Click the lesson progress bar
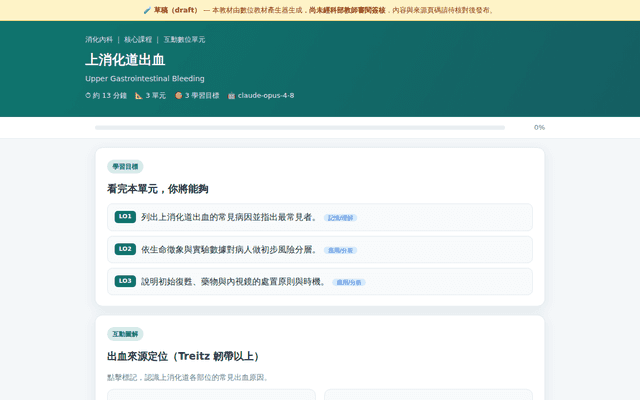The width and height of the screenshot is (640, 400). pos(300,127)
